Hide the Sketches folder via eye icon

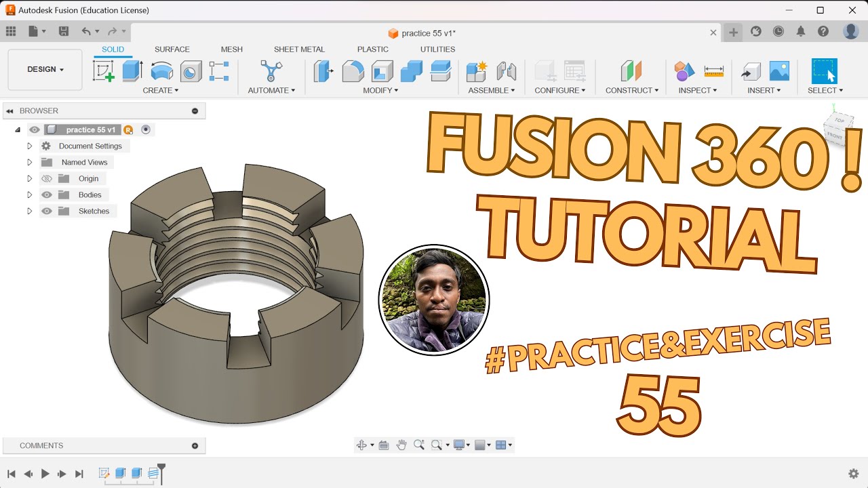47,211
